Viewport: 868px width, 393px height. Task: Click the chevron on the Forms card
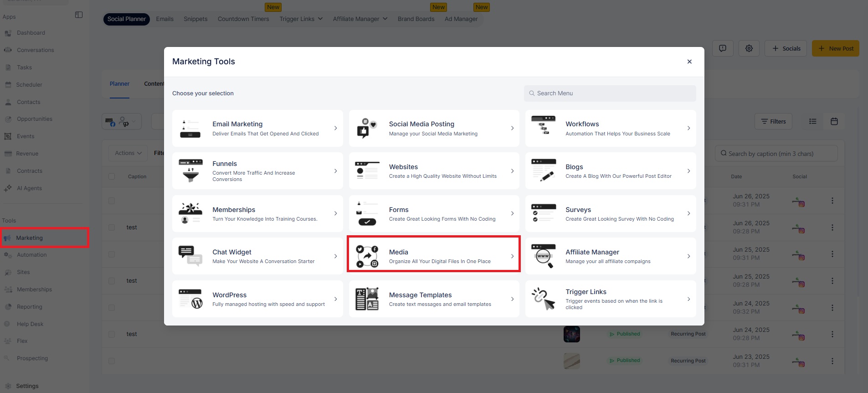click(512, 213)
